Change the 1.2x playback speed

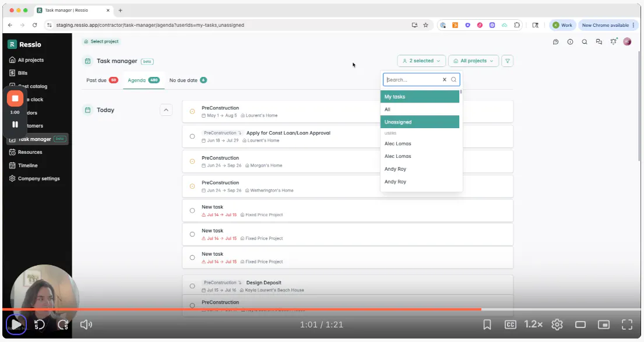coord(533,325)
